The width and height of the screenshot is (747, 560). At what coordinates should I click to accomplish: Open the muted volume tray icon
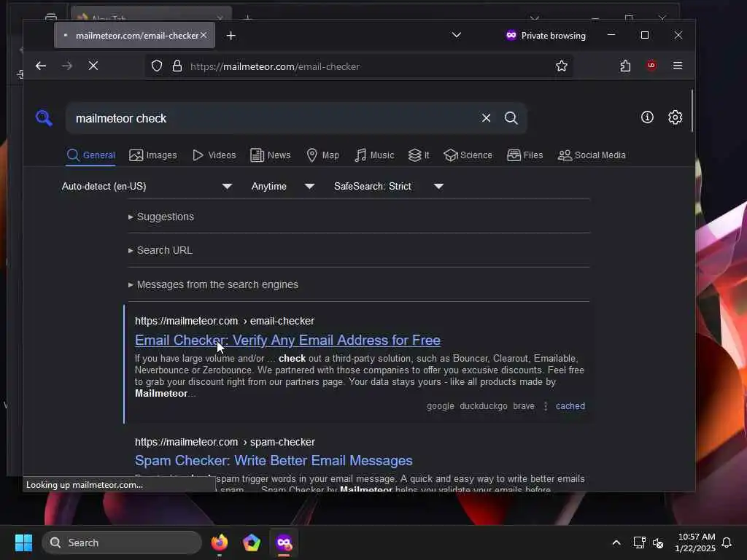tap(658, 542)
